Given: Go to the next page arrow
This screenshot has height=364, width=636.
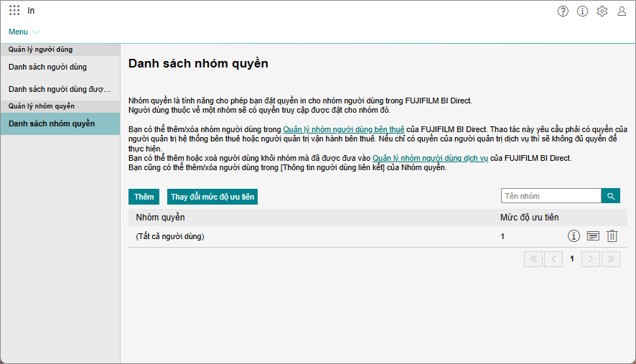Looking at the screenshot, I should [x=590, y=259].
